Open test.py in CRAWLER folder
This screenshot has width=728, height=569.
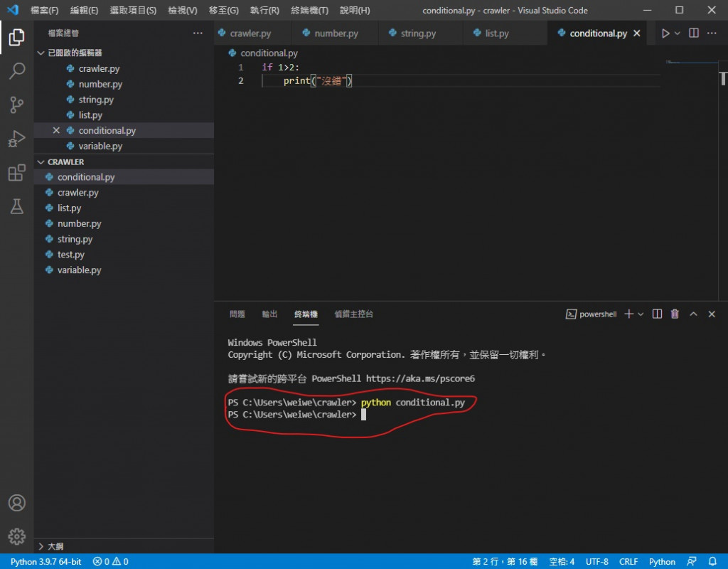(124, 255)
